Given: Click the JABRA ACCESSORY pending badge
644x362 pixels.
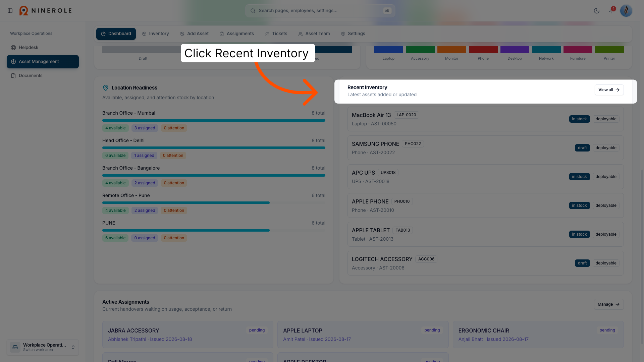Looking at the screenshot, I should point(257,330).
